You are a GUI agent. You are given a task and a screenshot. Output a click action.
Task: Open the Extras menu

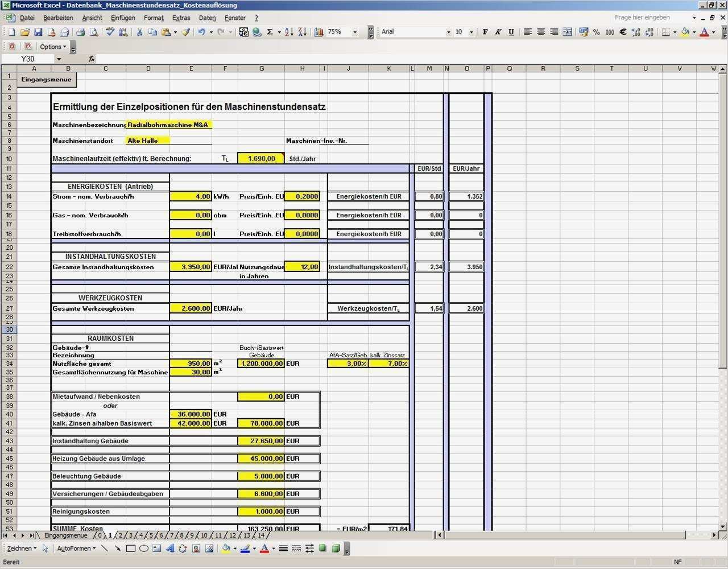(x=181, y=18)
